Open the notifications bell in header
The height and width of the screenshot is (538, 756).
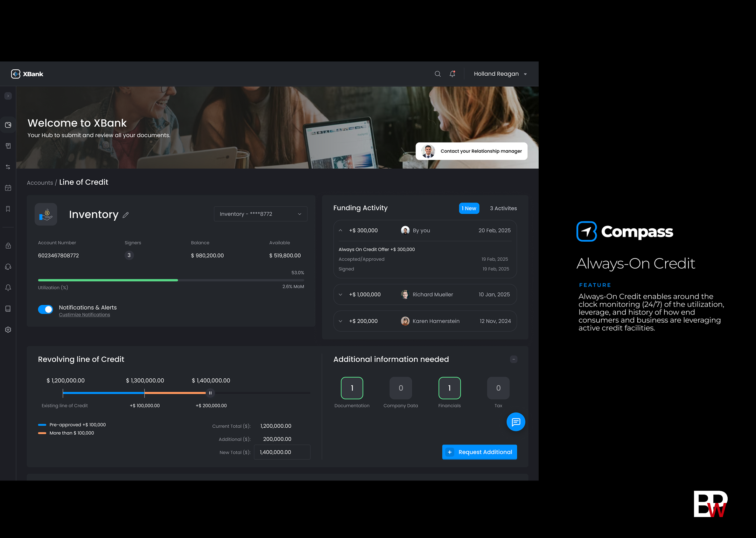point(452,74)
